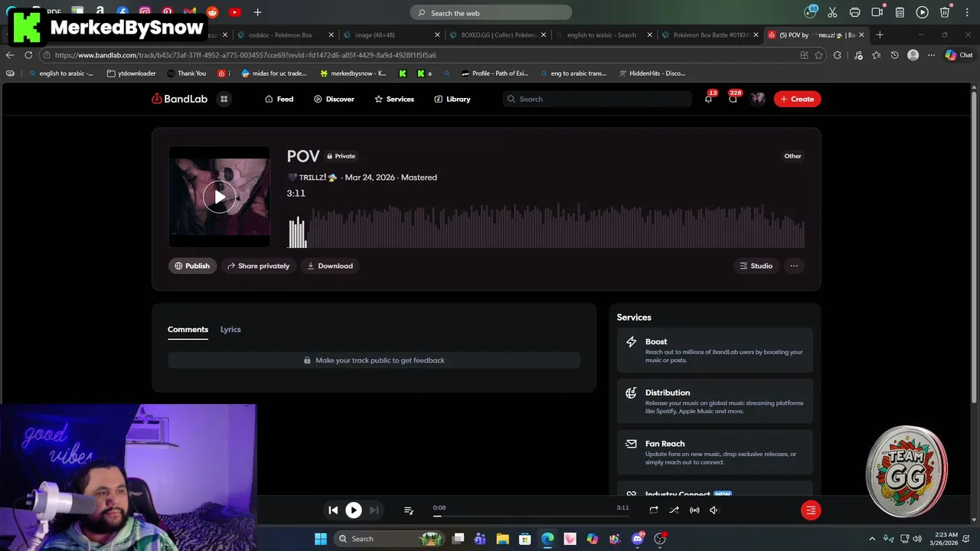
Task: Open the Boost service card
Action: coord(715,350)
